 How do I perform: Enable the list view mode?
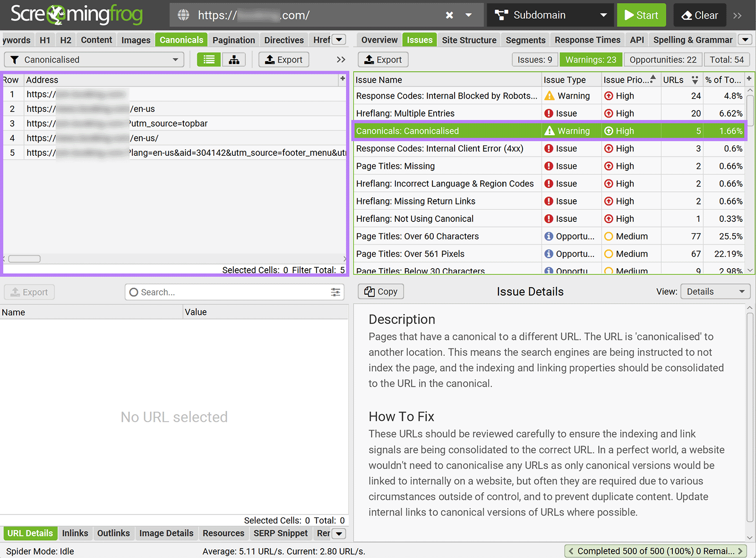coord(208,59)
